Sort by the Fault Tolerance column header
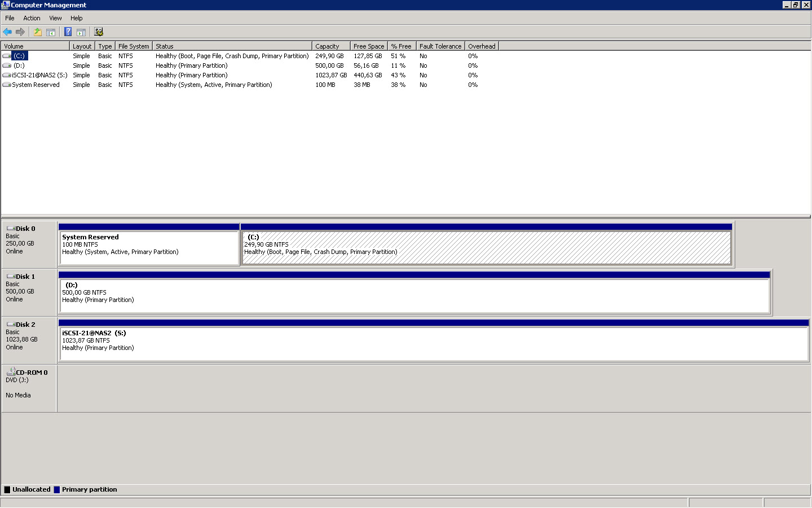 pyautogui.click(x=440, y=46)
